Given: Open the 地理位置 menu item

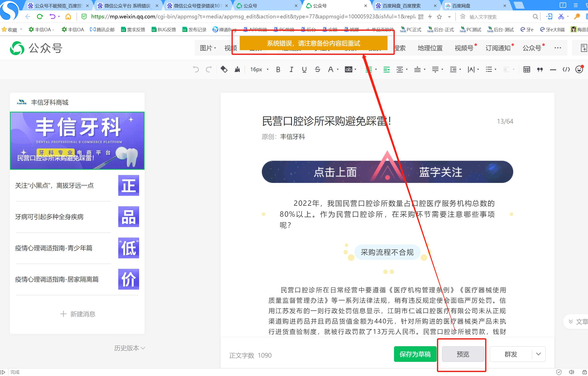Looking at the screenshot, I should tap(430, 48).
